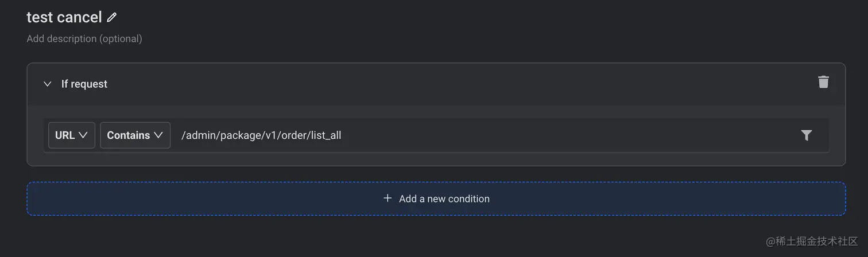Image resolution: width=868 pixels, height=257 pixels.
Task: Open the filter funnel icon in URL row
Action: coord(807,135)
